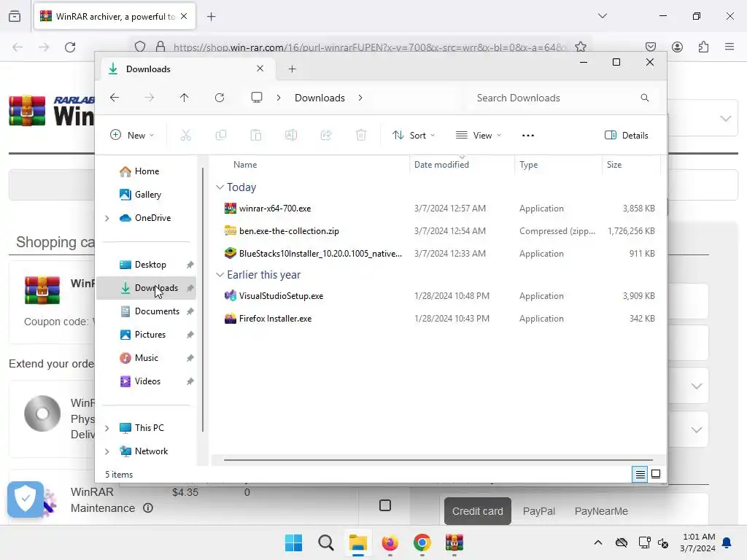Click WinRAR icon in taskbar
747x560 pixels.
tap(454, 542)
